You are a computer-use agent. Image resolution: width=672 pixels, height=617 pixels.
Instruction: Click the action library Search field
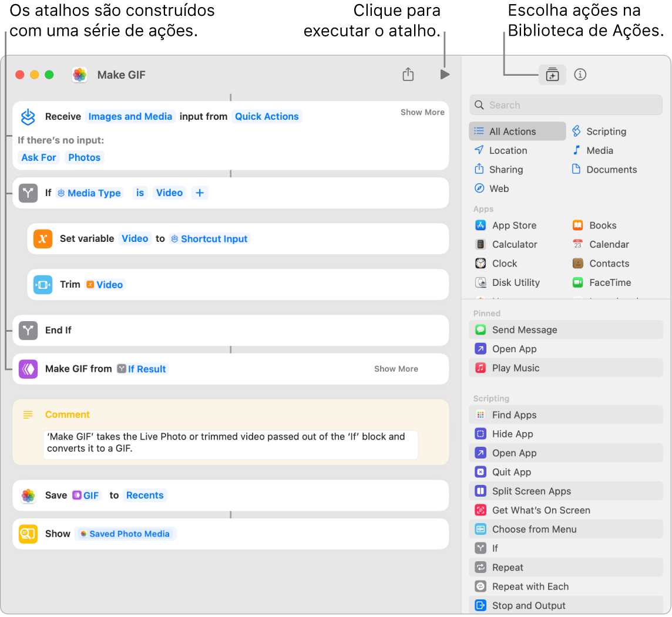(565, 104)
